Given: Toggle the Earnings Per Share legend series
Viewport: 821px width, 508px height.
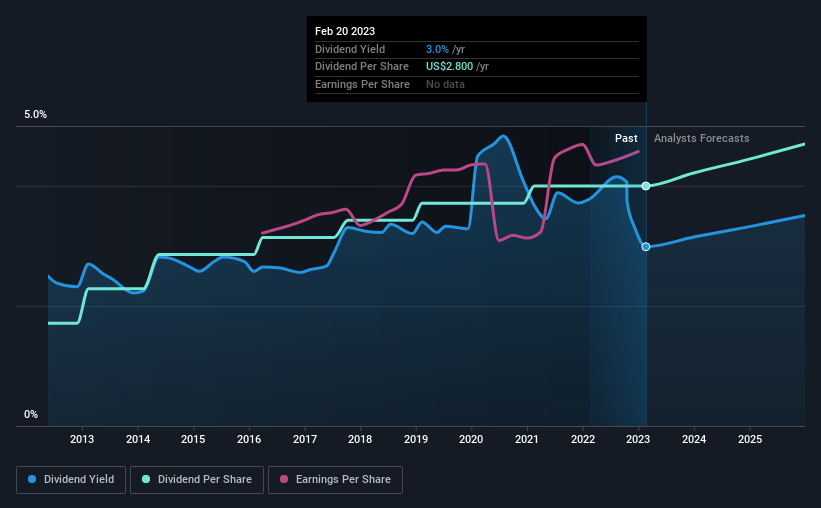Looking at the screenshot, I should [335, 480].
